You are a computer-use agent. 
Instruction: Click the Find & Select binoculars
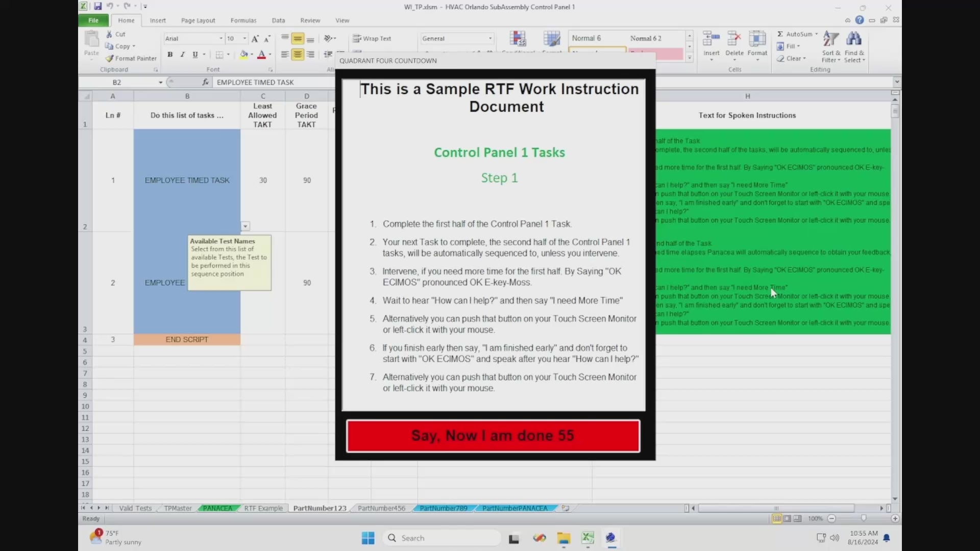click(x=854, y=39)
